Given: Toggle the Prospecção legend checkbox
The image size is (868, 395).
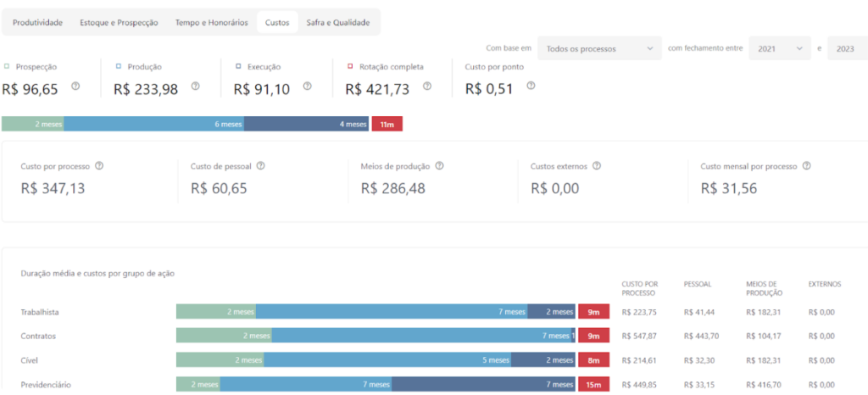Looking at the screenshot, I should click(7, 66).
